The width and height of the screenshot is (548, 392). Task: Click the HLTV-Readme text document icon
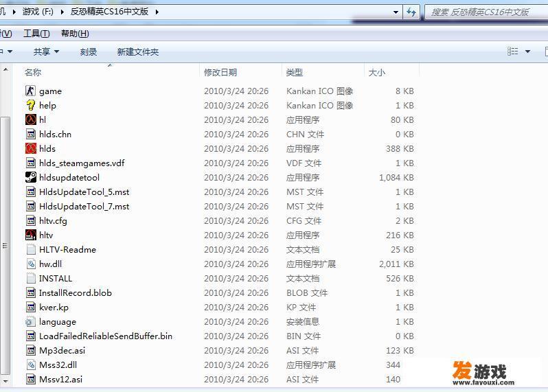31,249
